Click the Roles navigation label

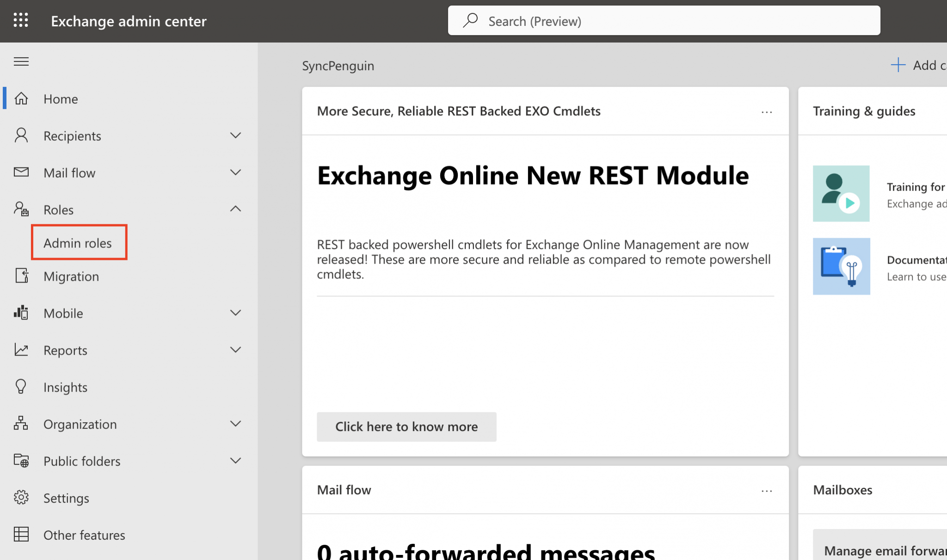tap(58, 209)
